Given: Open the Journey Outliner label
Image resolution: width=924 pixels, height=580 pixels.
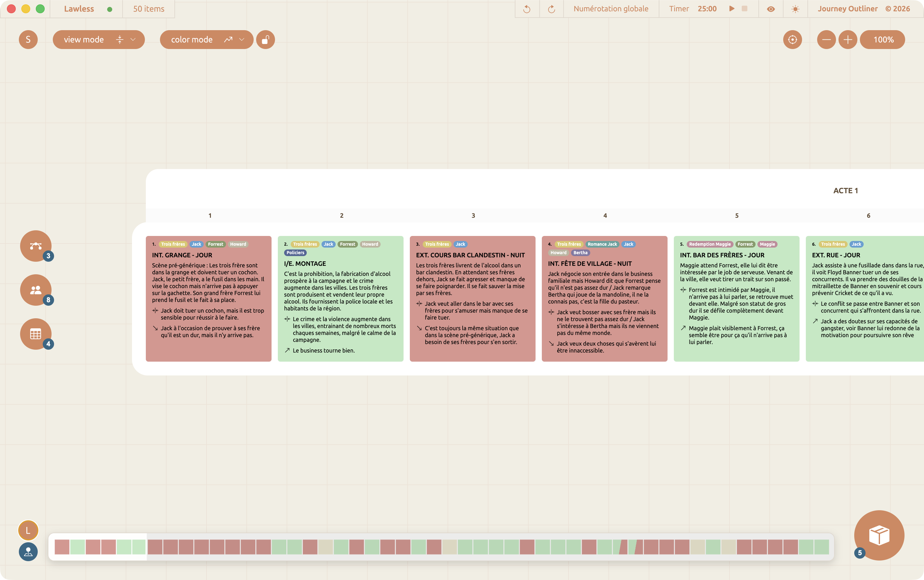Looking at the screenshot, I should 847,9.
